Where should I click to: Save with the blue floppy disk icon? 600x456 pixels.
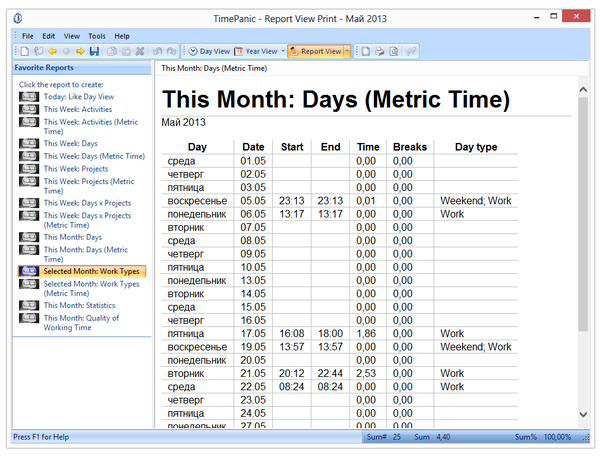tap(94, 51)
